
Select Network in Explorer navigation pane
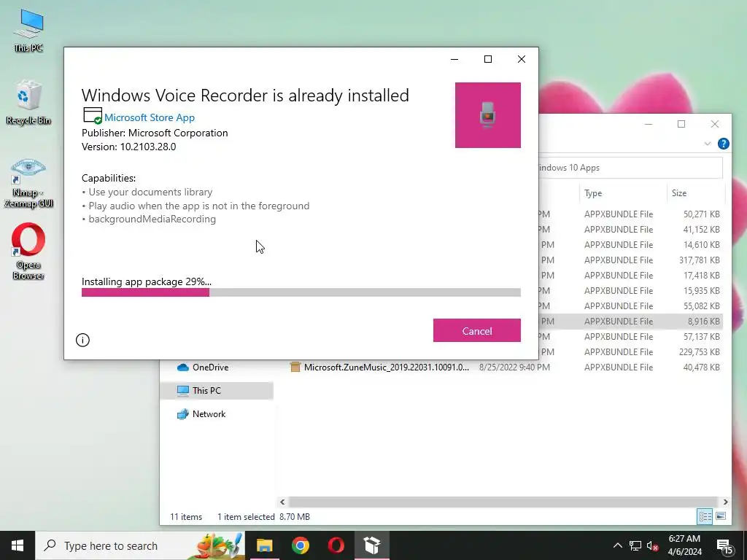[x=209, y=414]
